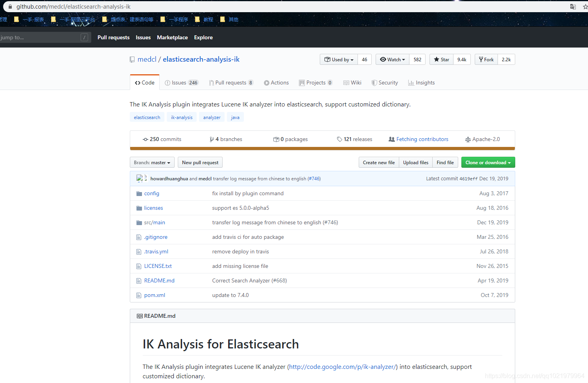Open the Wiki tab
The width and height of the screenshot is (588, 383).
click(352, 82)
